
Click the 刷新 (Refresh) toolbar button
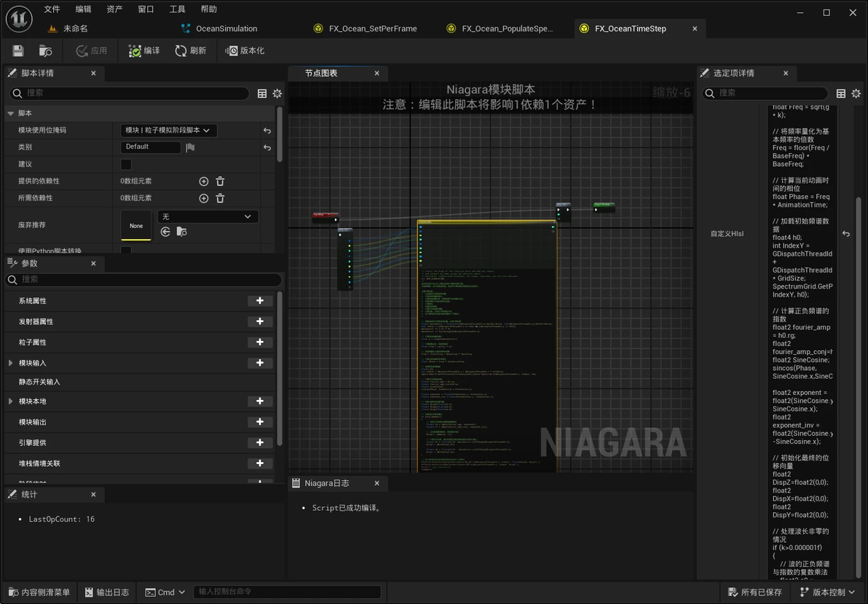tap(190, 51)
